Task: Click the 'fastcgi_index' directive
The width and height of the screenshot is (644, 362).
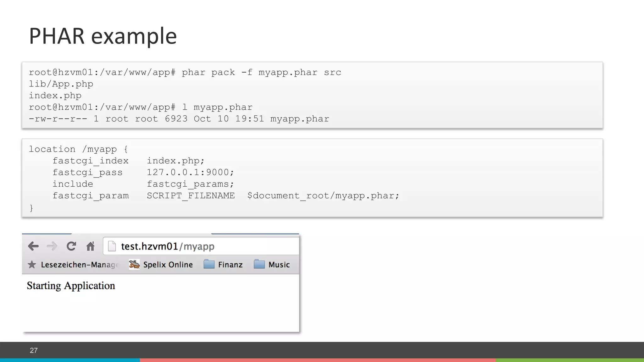Action: (91, 161)
